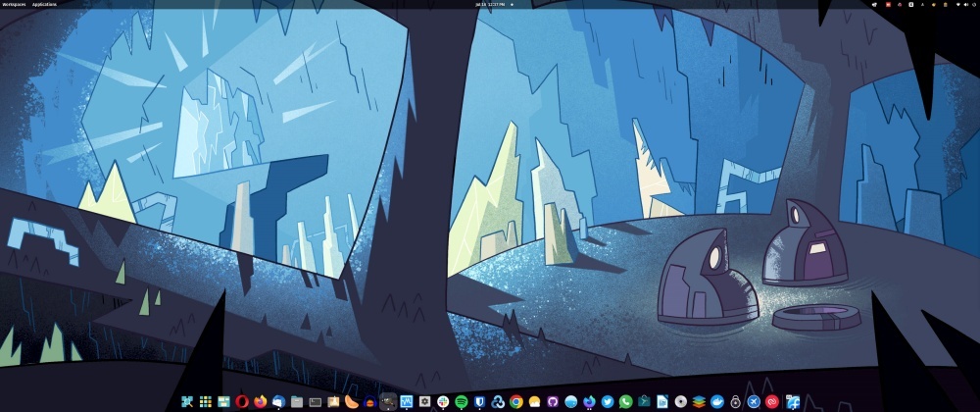Open the blue airplane app in dock
The width and height of the screenshot is (980, 412).
(x=754, y=401)
